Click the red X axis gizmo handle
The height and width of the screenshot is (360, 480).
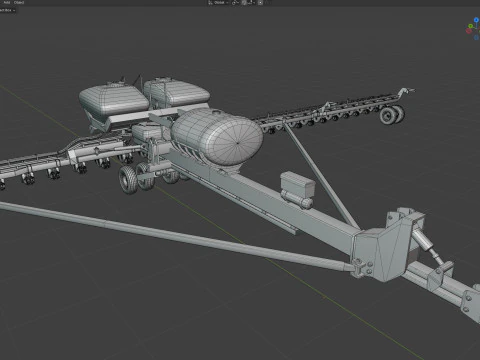[x=469, y=31]
